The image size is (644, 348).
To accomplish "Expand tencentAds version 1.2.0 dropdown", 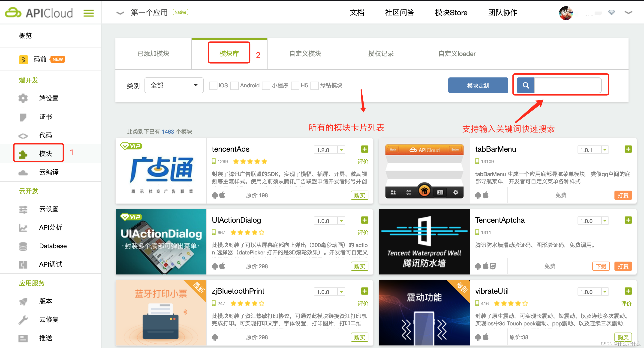I will [x=341, y=150].
